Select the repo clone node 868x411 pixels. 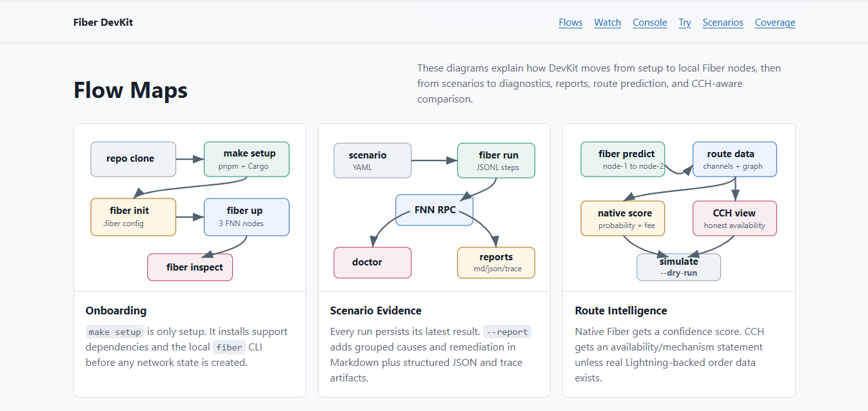click(133, 159)
